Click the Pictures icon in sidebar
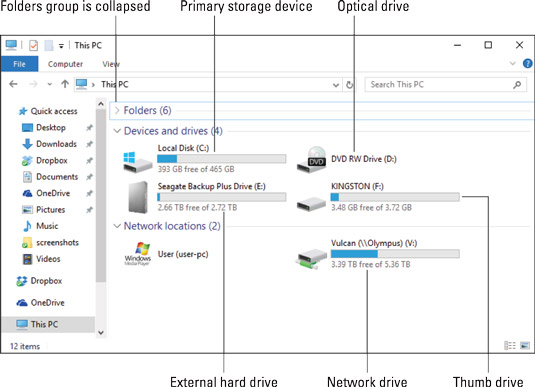The height and width of the screenshot is (387, 535). click(x=27, y=210)
